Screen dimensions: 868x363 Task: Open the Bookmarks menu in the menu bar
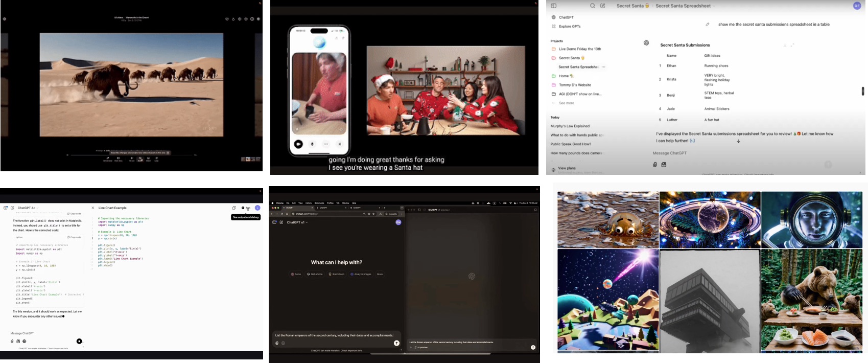(x=319, y=203)
